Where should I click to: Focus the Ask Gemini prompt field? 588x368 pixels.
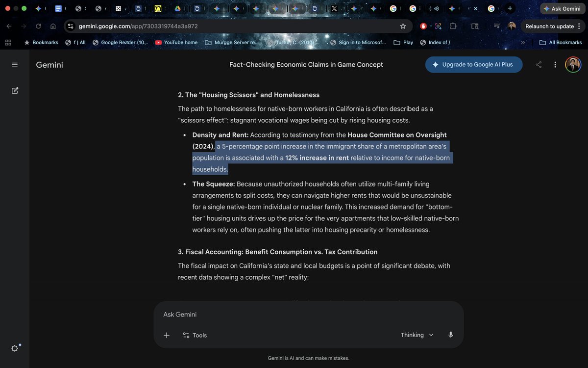(309, 315)
